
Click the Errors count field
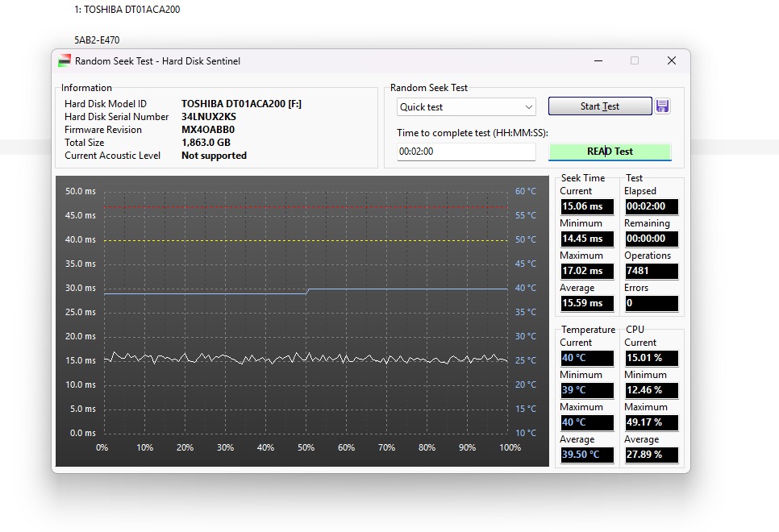click(x=651, y=303)
